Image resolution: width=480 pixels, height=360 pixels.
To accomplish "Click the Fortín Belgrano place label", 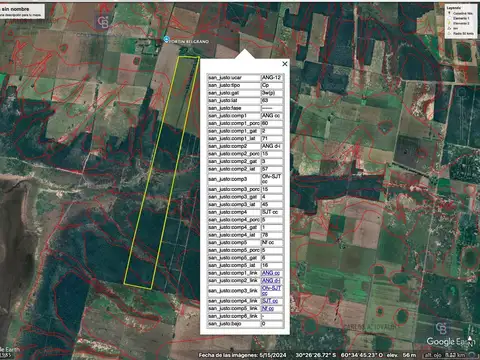I will pyautogui.click(x=189, y=41).
